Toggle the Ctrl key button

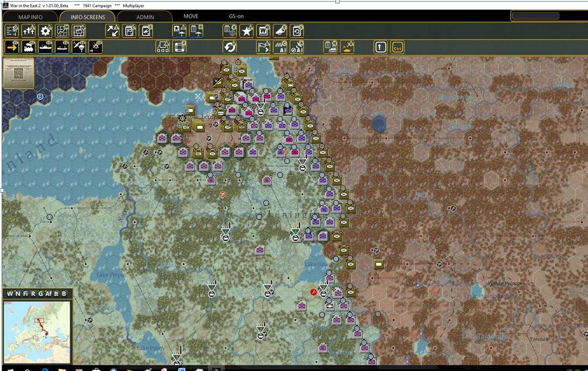click(397, 48)
